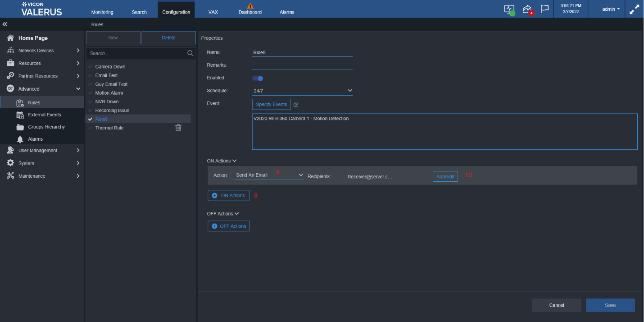Image resolution: width=644 pixels, height=322 pixels.
Task: Click the Partner Resources gears icon
Action: (x=10, y=76)
